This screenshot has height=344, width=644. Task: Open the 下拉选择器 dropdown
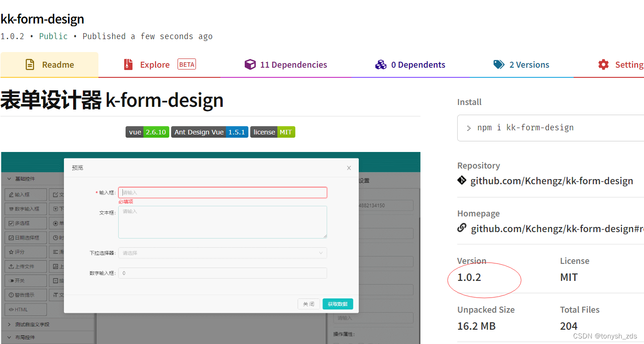coord(223,253)
